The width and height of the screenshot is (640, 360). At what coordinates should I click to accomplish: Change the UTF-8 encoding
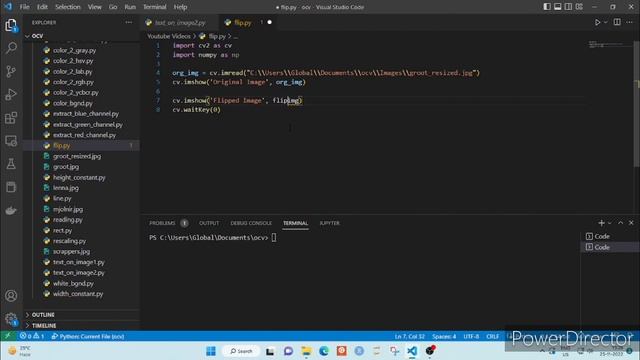click(x=471, y=336)
